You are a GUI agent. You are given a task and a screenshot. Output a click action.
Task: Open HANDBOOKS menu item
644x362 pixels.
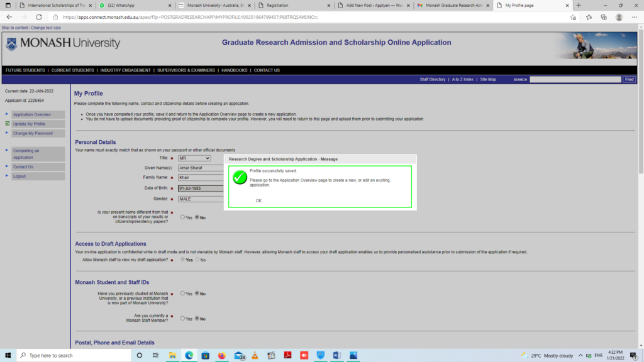coord(235,70)
